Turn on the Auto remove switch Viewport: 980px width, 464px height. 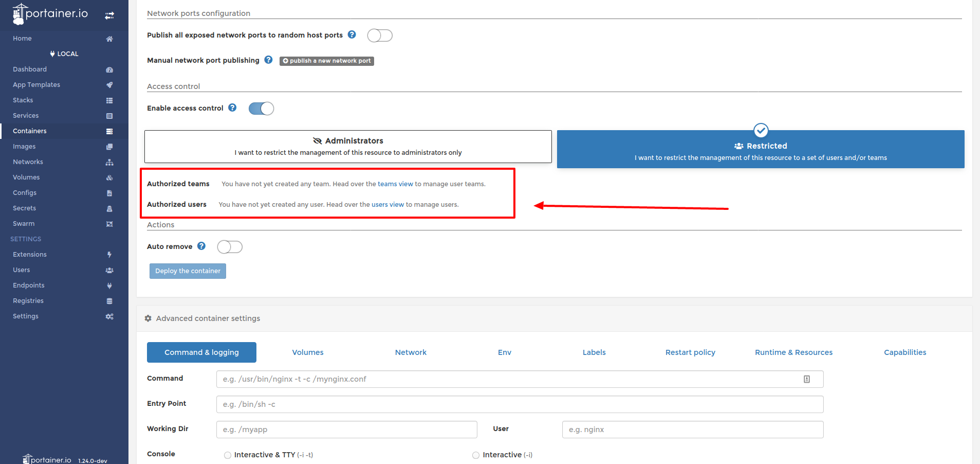point(229,247)
